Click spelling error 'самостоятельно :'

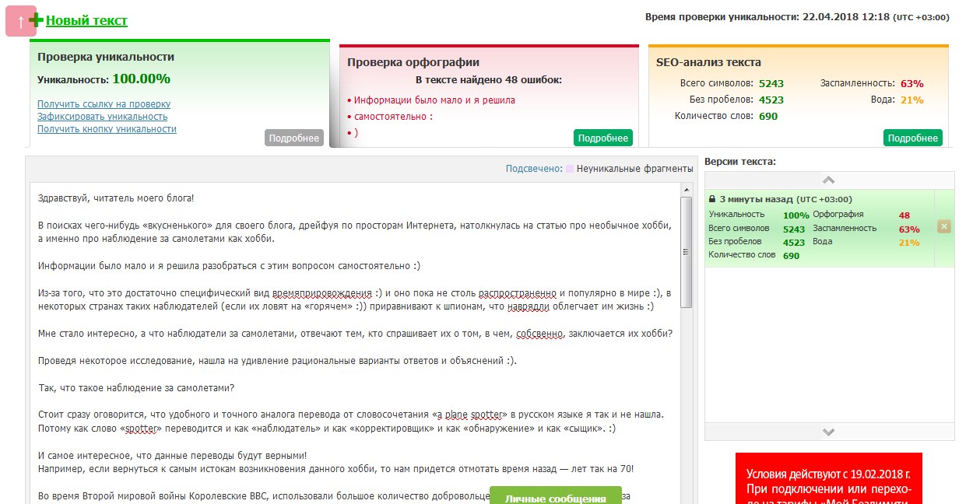pos(393,117)
